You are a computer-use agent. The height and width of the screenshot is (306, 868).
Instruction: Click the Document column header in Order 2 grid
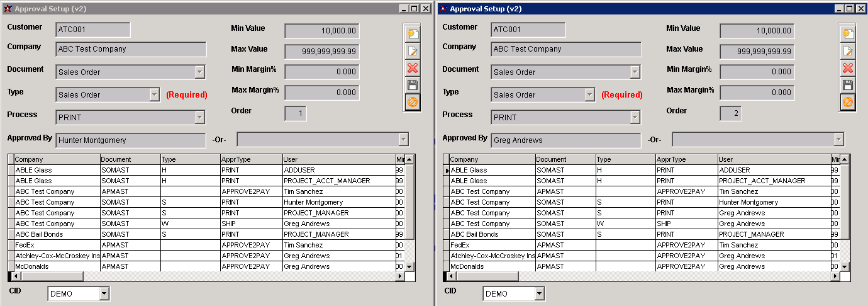point(565,159)
